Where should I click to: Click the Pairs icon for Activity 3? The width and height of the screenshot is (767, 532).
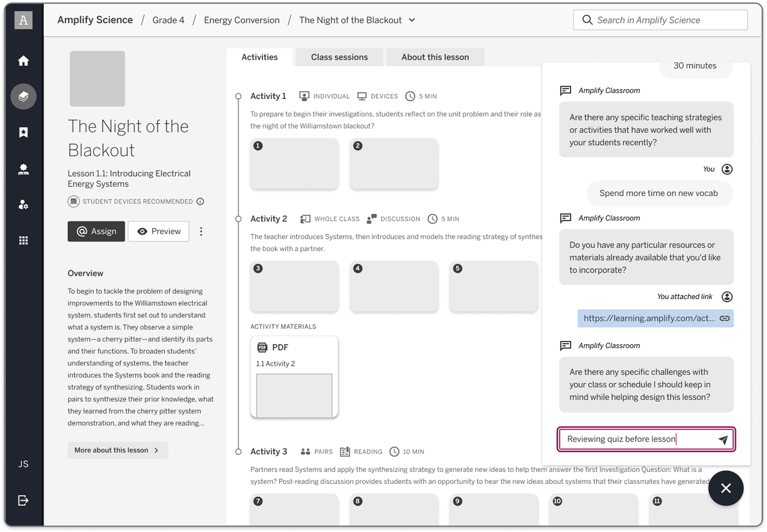point(306,452)
